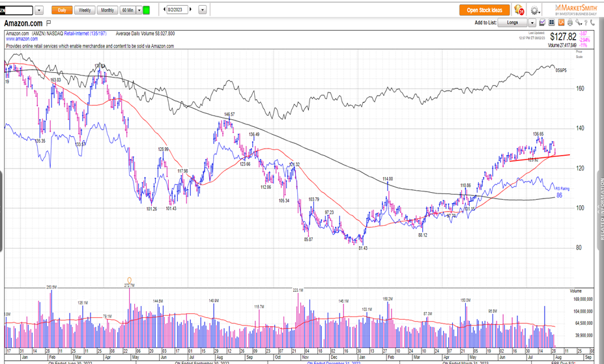
Task: Open the settings gear menu
Action: (534, 10)
